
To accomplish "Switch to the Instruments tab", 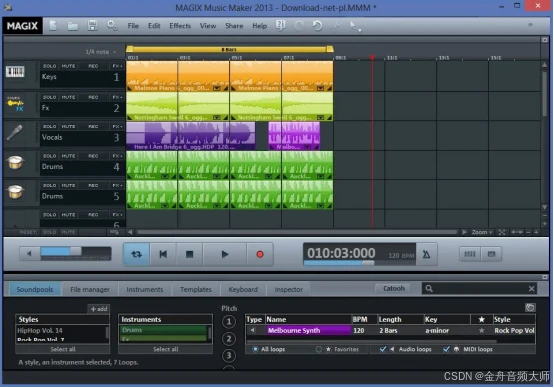I will (x=145, y=289).
